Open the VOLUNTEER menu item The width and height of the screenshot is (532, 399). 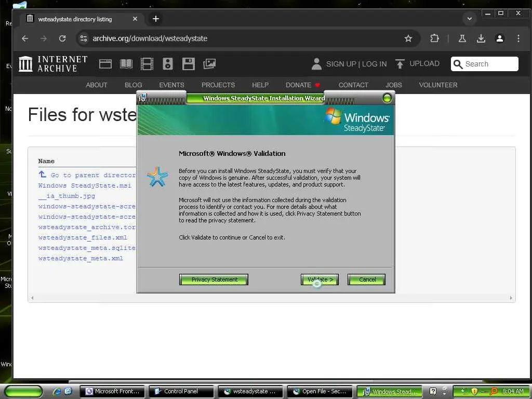(438, 85)
